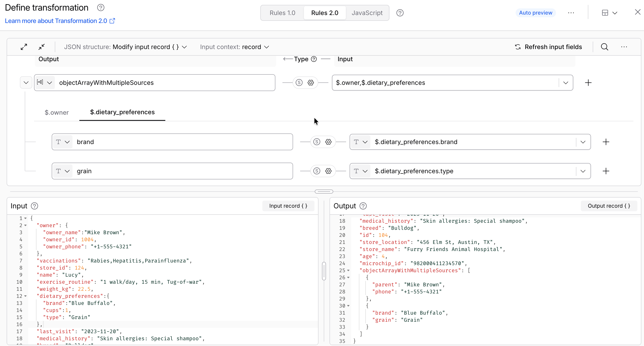Switch to $.owner tab
This screenshot has width=644, height=346.
pos(57,112)
